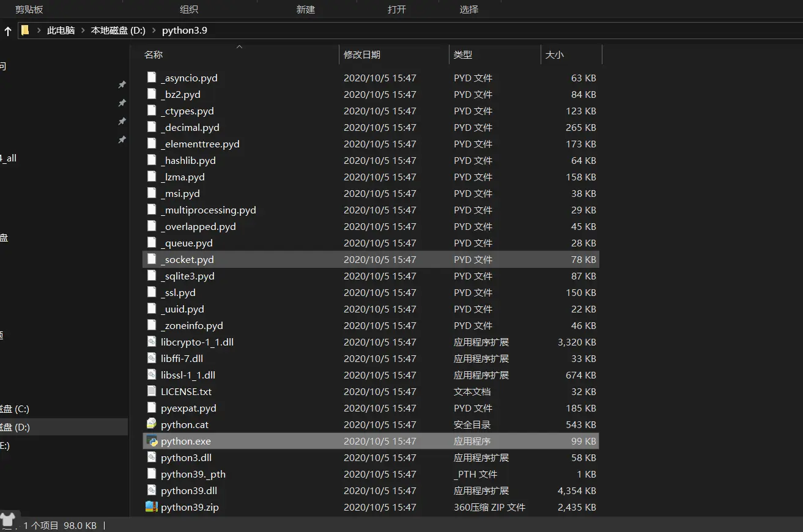Select the file named _uuid.pyd

[x=182, y=309]
